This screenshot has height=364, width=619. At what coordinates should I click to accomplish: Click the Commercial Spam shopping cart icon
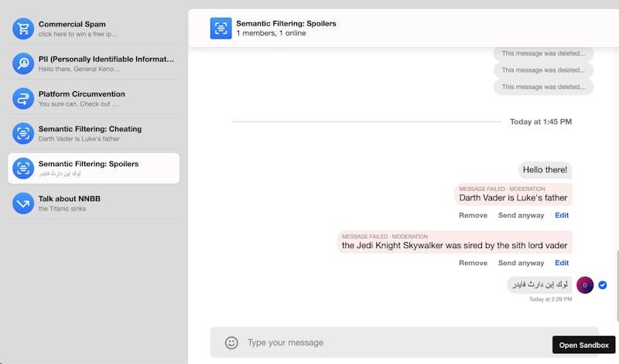[23, 29]
